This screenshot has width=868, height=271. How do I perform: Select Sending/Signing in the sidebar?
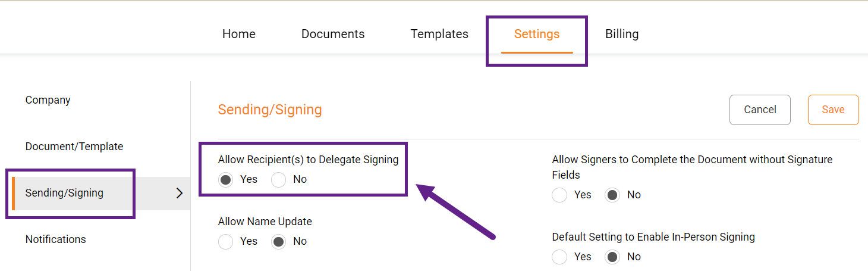pos(64,193)
